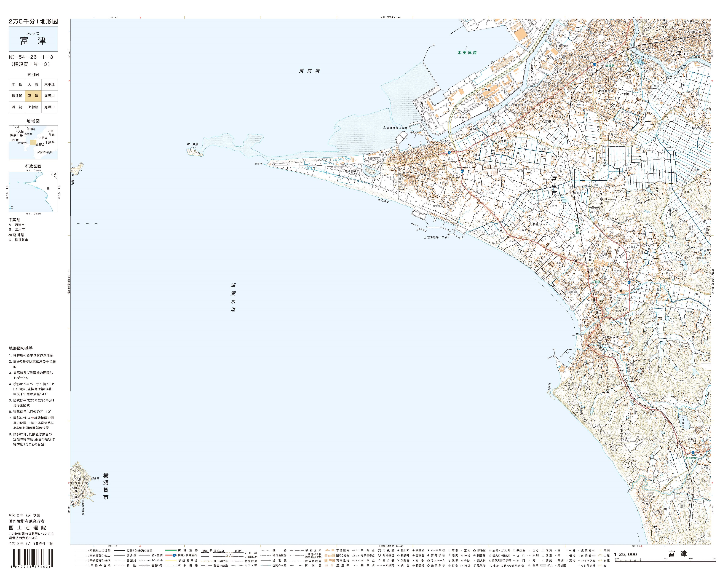
Task: Click the 2万5千分1地形図 heading
Action: point(33,21)
